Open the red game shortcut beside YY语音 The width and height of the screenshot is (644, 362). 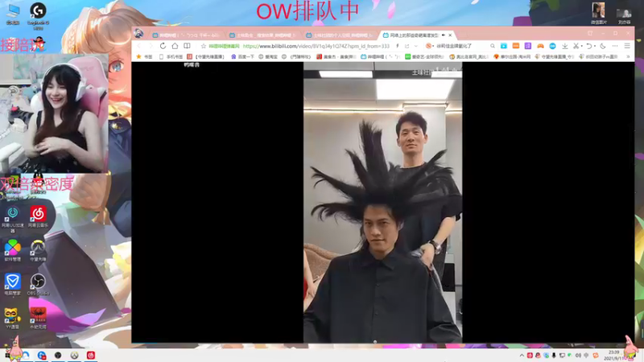[38, 318]
